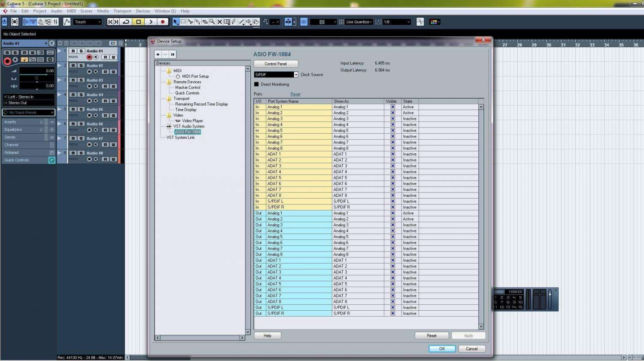Open the Devices menu
Viewport: 644px width, 361px height.
click(x=143, y=11)
